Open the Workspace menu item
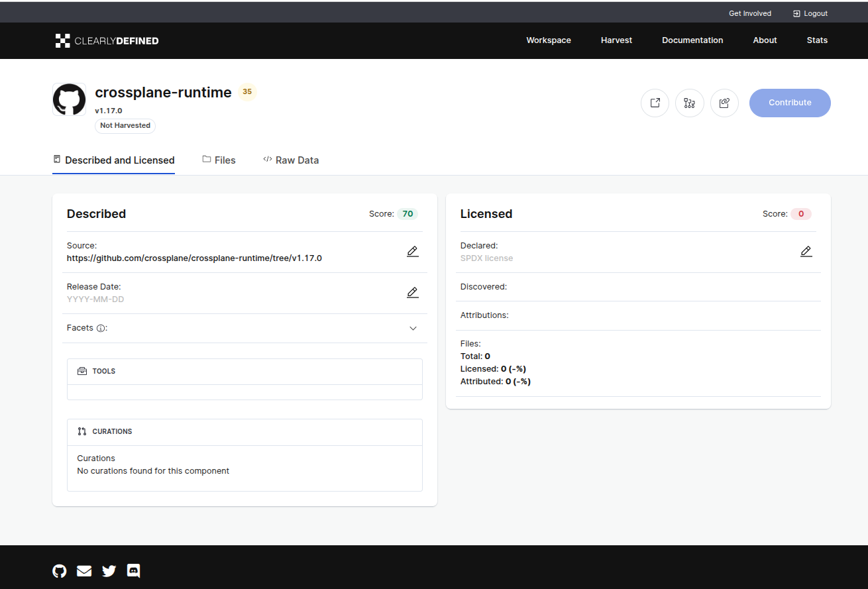The width and height of the screenshot is (868, 589). (x=549, y=40)
